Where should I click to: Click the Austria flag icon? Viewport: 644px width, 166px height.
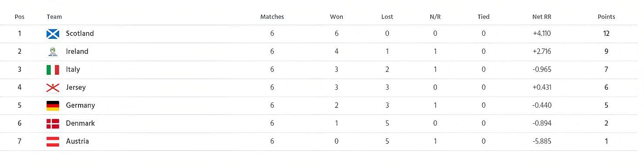53,141
